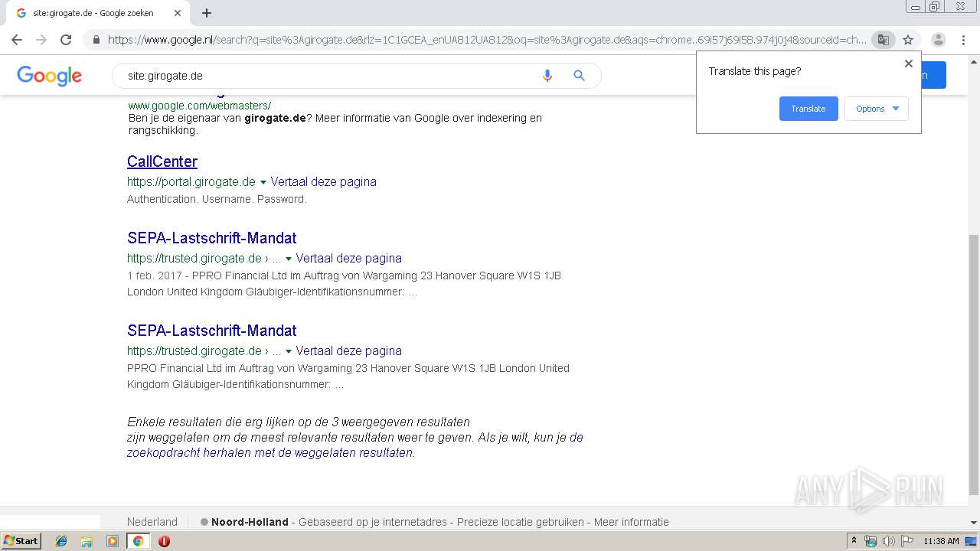The height and width of the screenshot is (551, 980).
Task: Bookmark this page with the star icon
Action: (908, 40)
